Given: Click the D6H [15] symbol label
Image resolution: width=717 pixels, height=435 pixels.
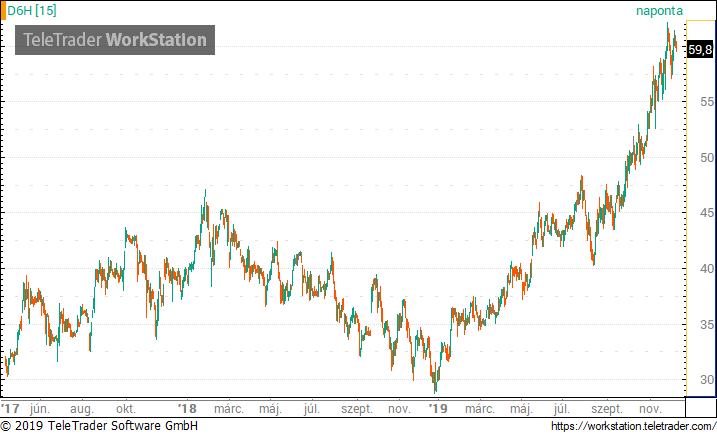Looking at the screenshot, I should pos(32,11).
